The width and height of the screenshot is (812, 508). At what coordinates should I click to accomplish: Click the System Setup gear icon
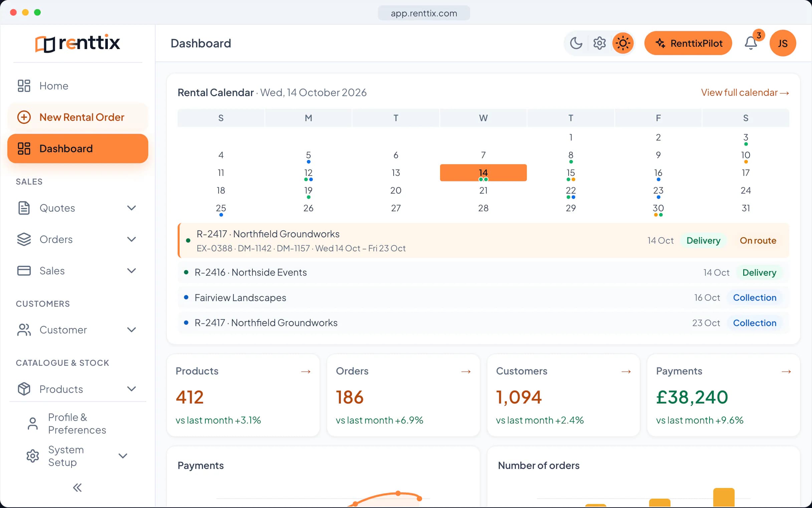pyautogui.click(x=33, y=456)
